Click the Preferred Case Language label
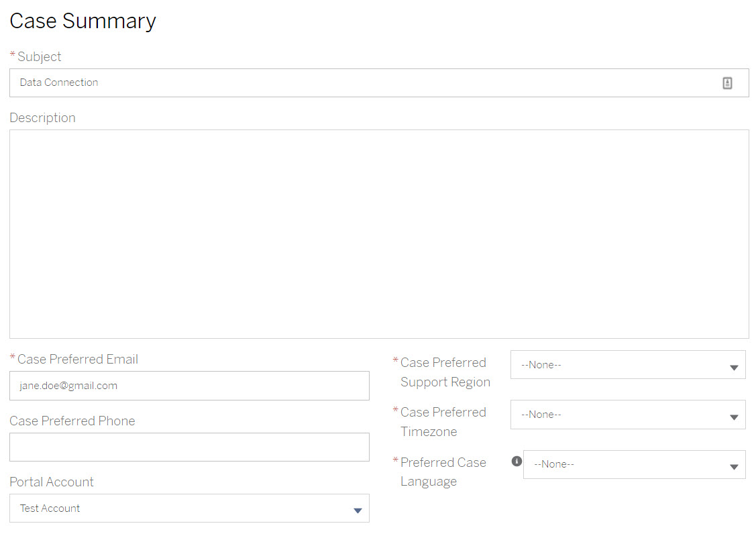 [x=443, y=472]
